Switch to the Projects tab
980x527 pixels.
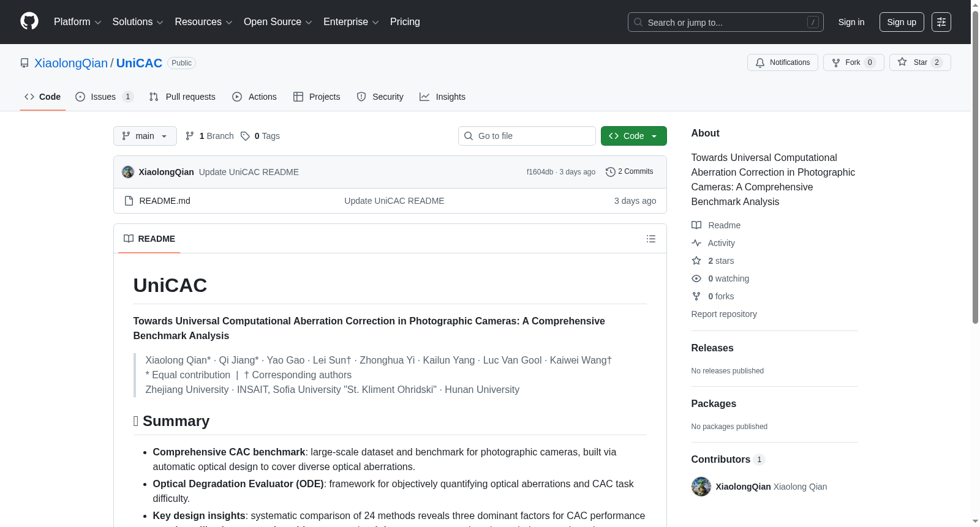[x=317, y=97]
